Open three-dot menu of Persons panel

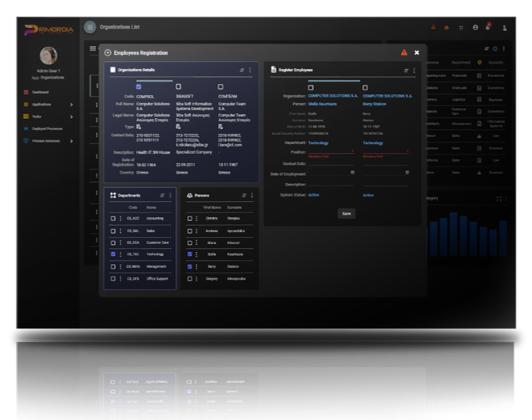252,195
